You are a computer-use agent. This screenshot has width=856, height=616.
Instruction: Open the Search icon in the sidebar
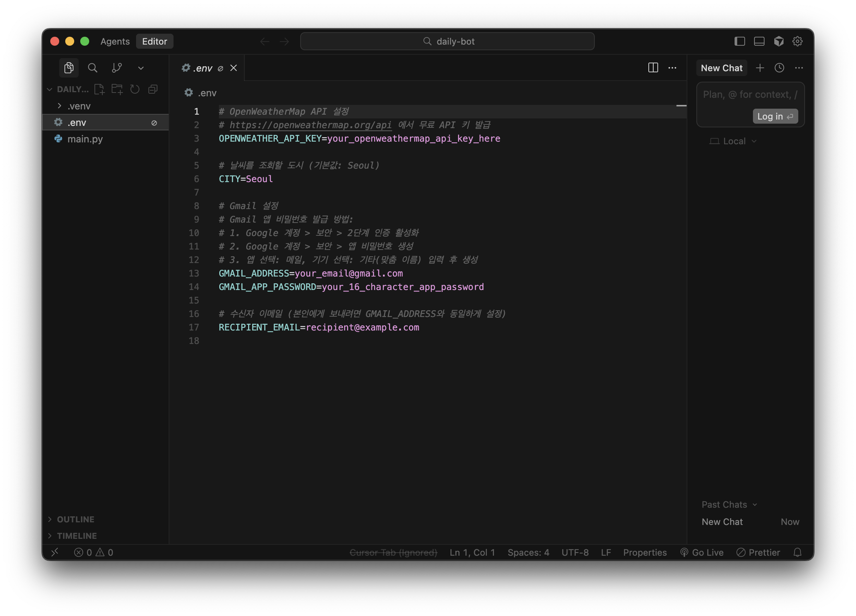[x=93, y=68]
